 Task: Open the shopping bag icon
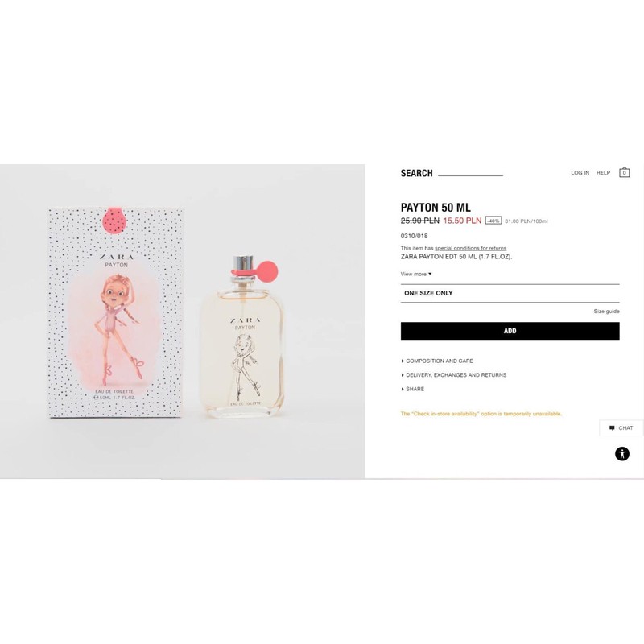624,172
